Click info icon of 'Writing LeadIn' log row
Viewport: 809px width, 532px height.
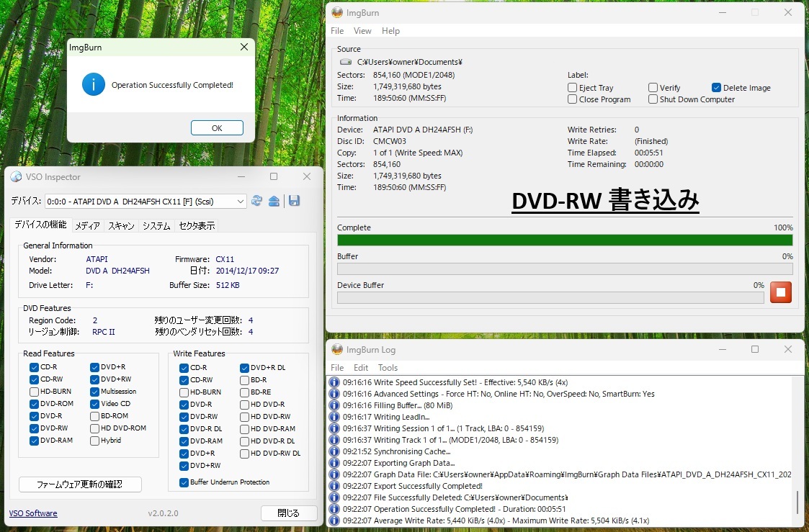(x=334, y=417)
